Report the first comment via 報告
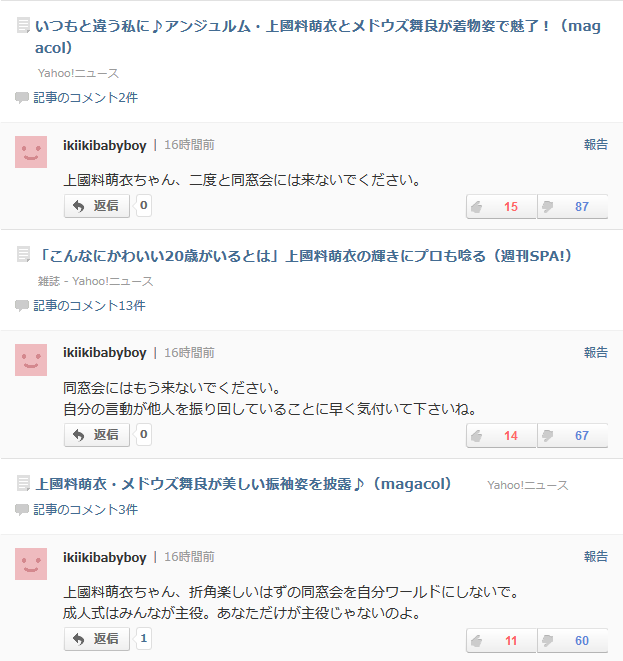Screen dimensions: 623x661 595,145
